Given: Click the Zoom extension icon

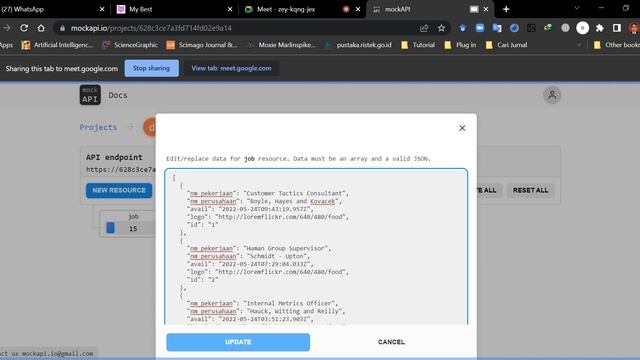Looking at the screenshot, I should [480, 28].
